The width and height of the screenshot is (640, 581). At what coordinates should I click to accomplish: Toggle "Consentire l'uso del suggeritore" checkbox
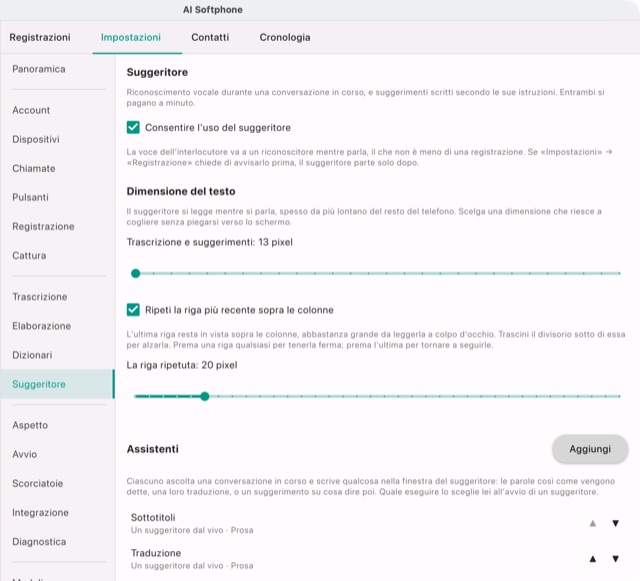coord(133,127)
